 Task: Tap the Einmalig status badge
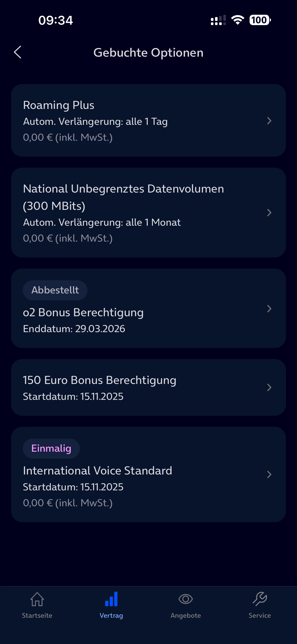pyautogui.click(x=51, y=448)
